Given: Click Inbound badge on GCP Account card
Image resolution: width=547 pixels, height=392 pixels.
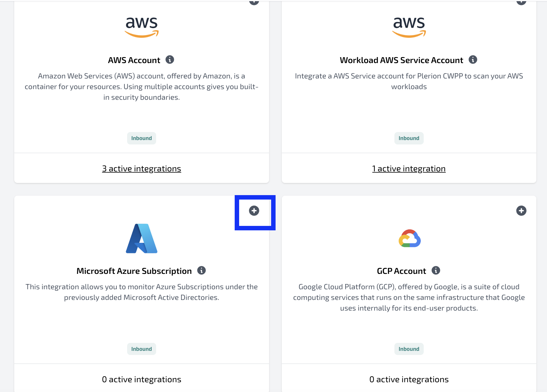Looking at the screenshot, I should (x=409, y=349).
